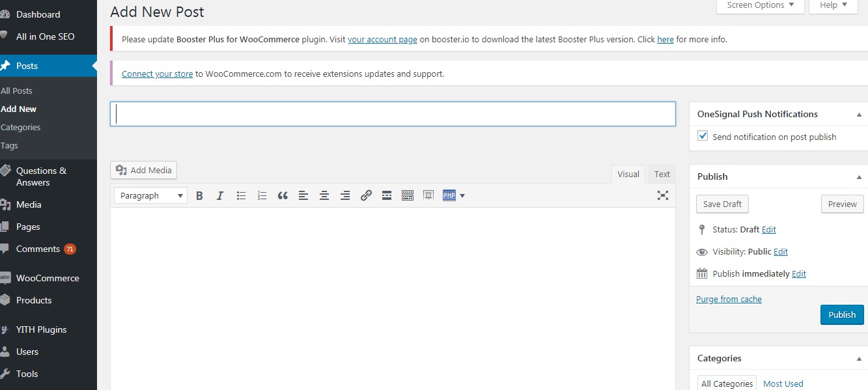The width and height of the screenshot is (868, 390).
Task: Uncheck Send notification on post publish
Action: (703, 136)
